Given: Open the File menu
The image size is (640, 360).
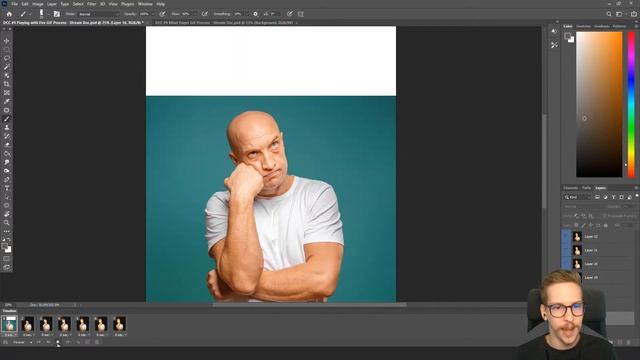Looking at the screenshot, I should coord(14,4).
